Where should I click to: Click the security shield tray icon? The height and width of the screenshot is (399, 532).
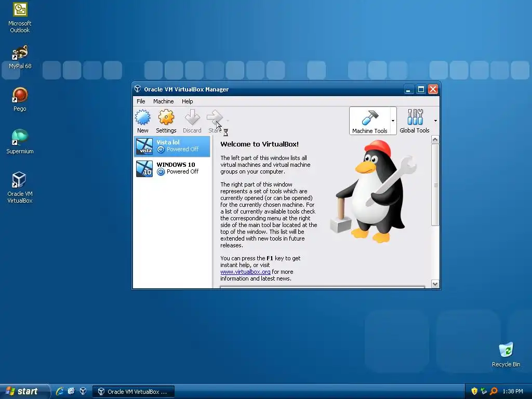point(474,391)
